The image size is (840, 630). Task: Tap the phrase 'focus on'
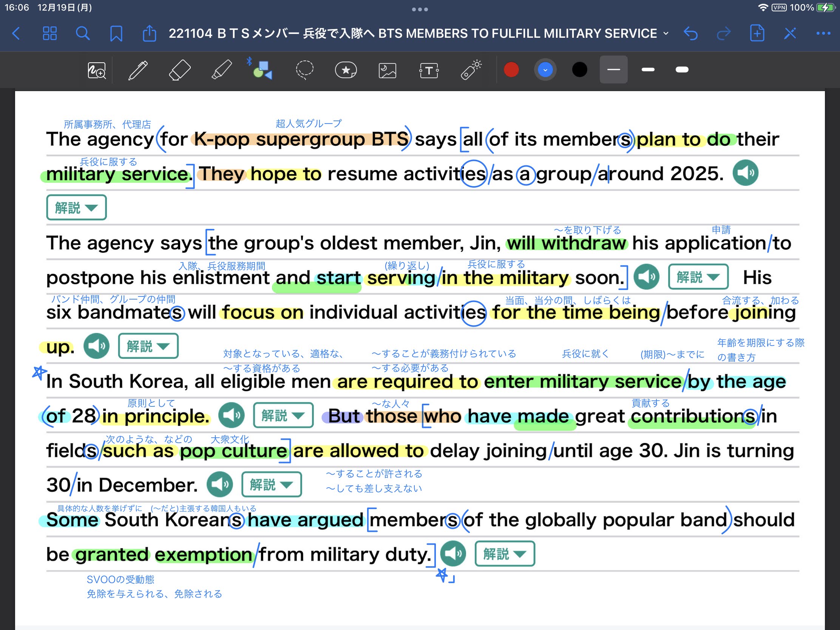[263, 312]
